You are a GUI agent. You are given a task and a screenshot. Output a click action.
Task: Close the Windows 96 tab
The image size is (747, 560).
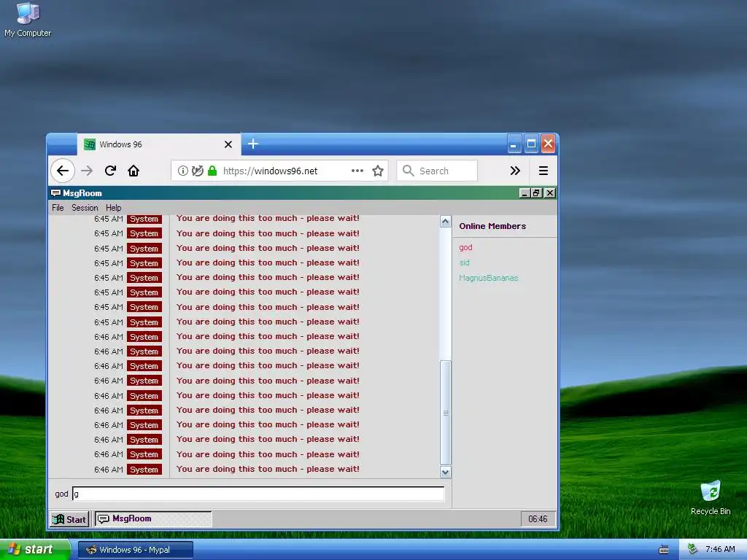coord(228,144)
